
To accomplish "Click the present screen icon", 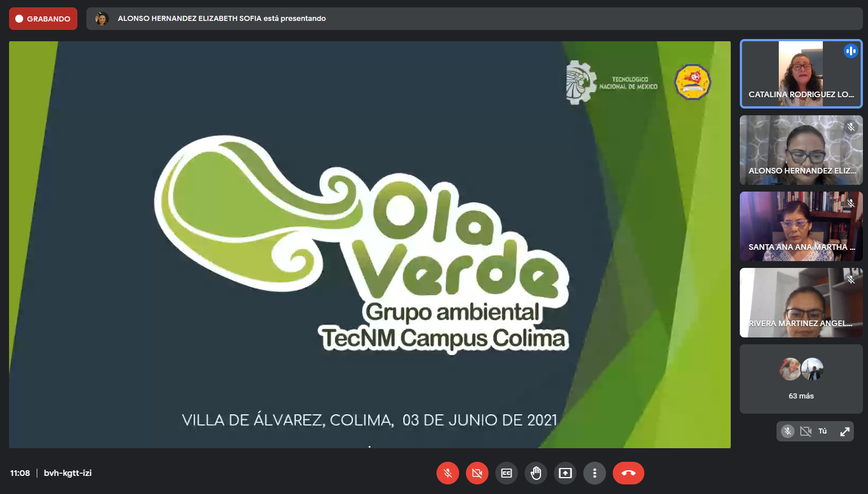I will (565, 473).
